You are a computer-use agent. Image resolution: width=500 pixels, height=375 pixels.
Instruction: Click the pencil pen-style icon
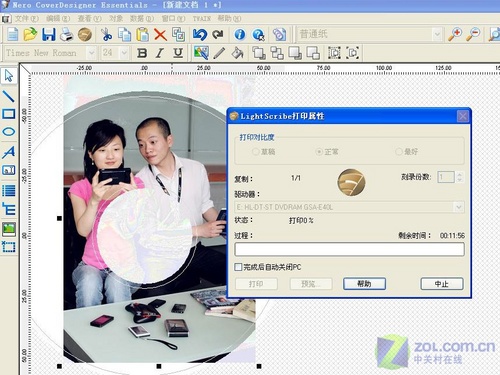click(219, 53)
